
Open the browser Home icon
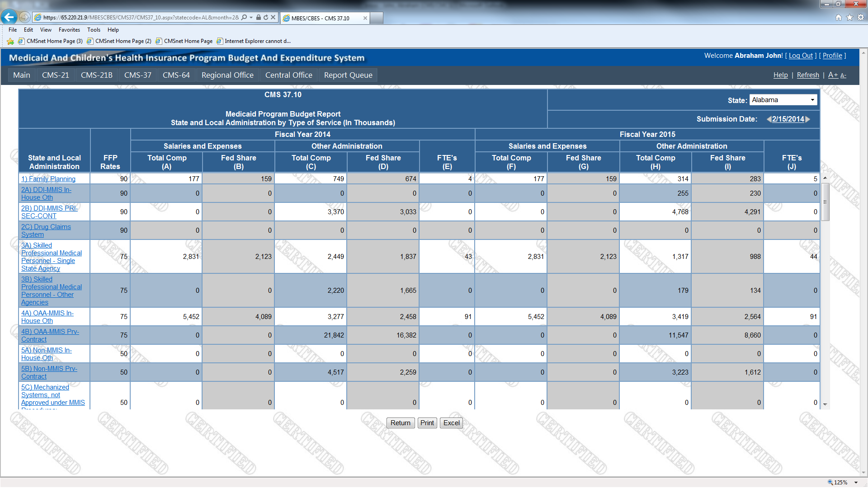pyautogui.click(x=838, y=18)
